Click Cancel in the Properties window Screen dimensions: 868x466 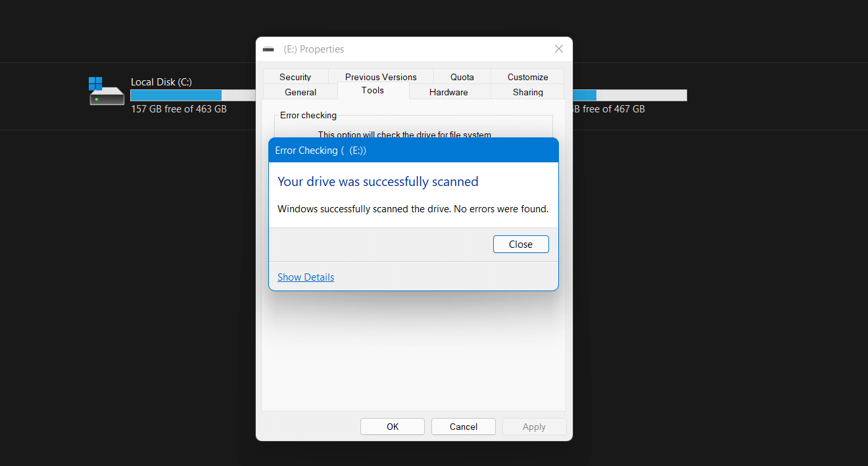click(x=464, y=427)
